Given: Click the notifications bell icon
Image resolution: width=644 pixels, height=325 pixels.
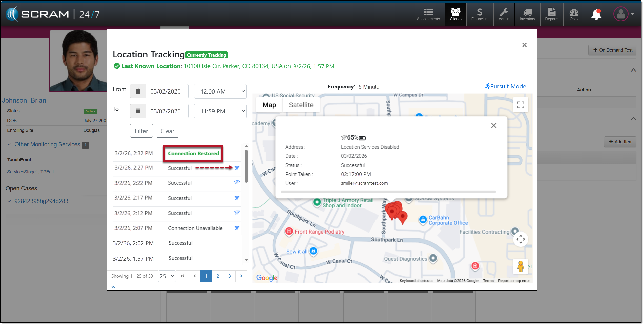Looking at the screenshot, I should [597, 14].
